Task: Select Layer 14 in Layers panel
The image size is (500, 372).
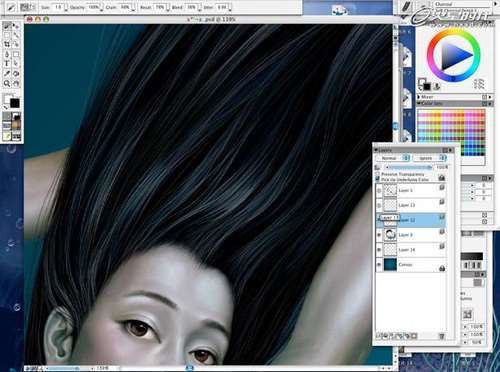Action: click(x=411, y=250)
